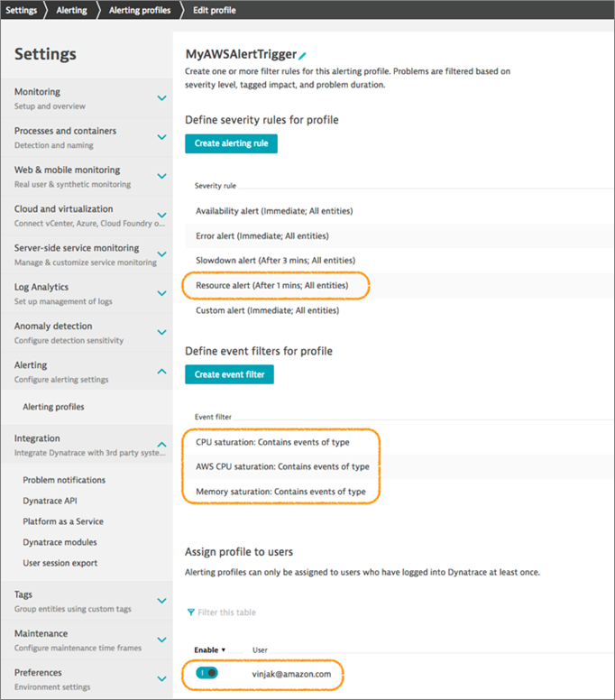
Task: Expand the Anomaly detection section
Action: coord(162,332)
